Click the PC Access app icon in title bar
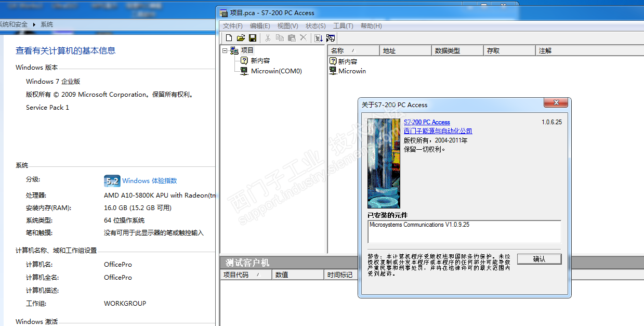Viewport: 644px width, 326px height. pyautogui.click(x=224, y=12)
